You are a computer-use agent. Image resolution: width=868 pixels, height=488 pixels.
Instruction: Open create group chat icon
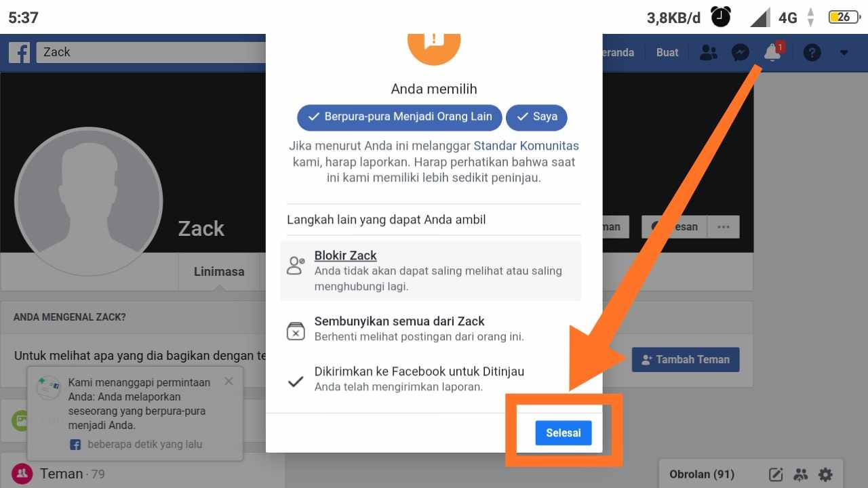pyautogui.click(x=801, y=474)
